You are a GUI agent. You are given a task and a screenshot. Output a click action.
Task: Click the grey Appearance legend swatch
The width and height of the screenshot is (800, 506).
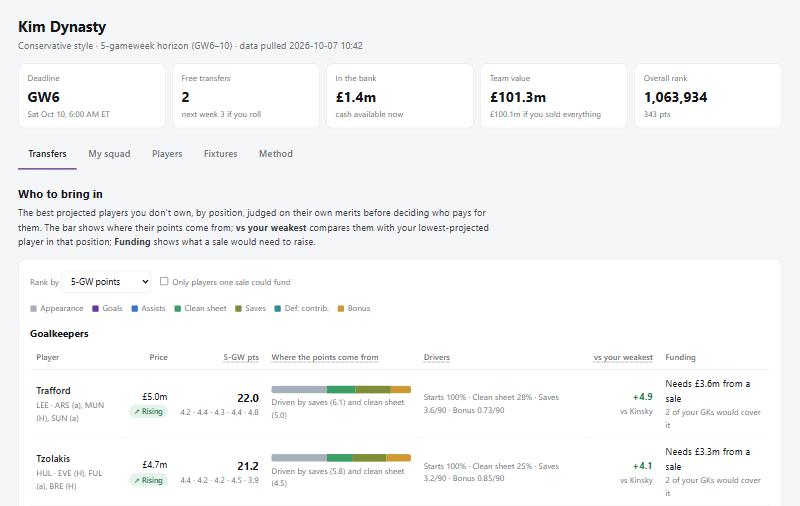click(34, 309)
